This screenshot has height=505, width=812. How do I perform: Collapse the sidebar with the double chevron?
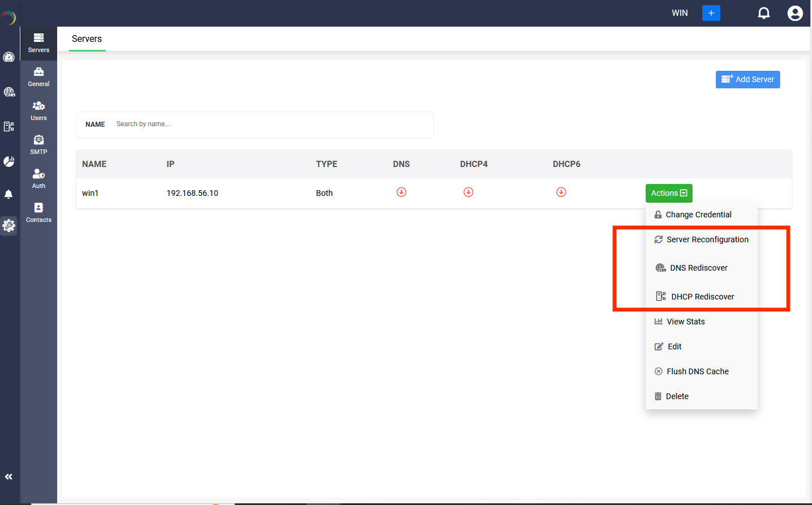point(9,476)
